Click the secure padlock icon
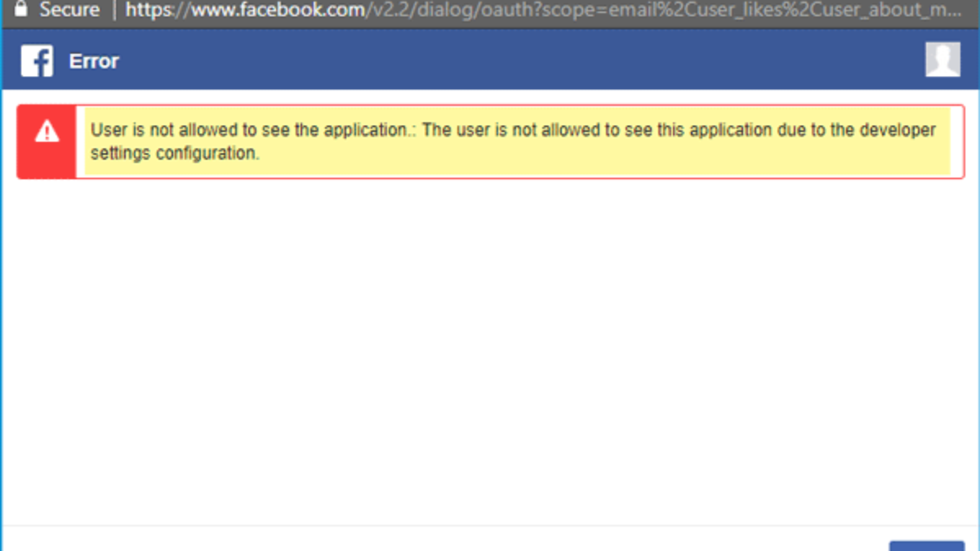Screen dimensions: 980x551 20,10
